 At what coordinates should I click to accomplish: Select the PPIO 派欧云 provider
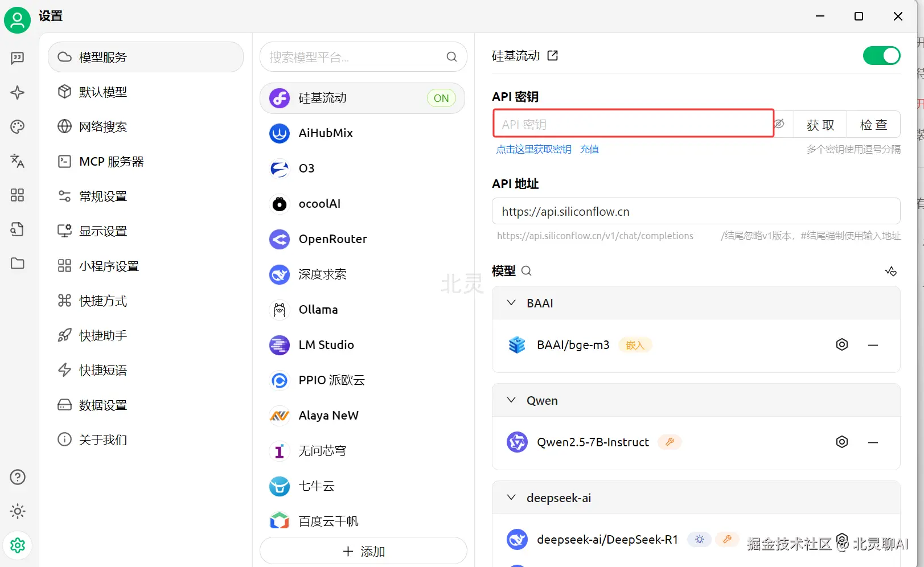tap(362, 380)
